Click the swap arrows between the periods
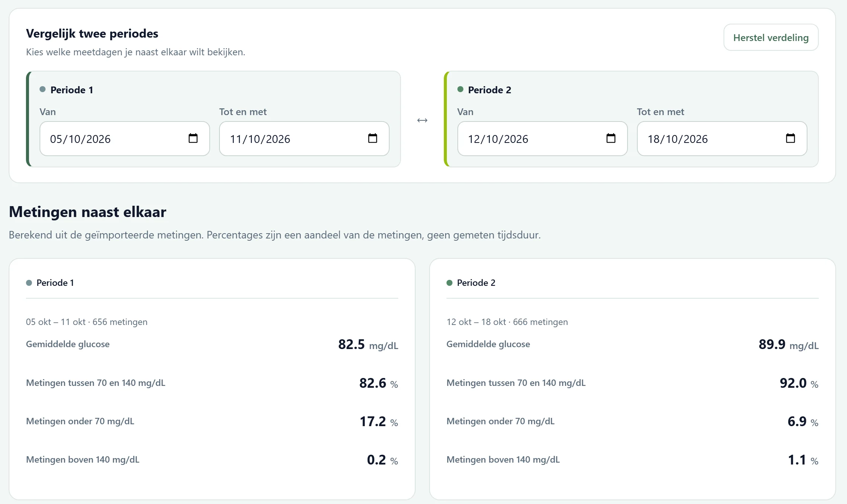 (x=422, y=120)
